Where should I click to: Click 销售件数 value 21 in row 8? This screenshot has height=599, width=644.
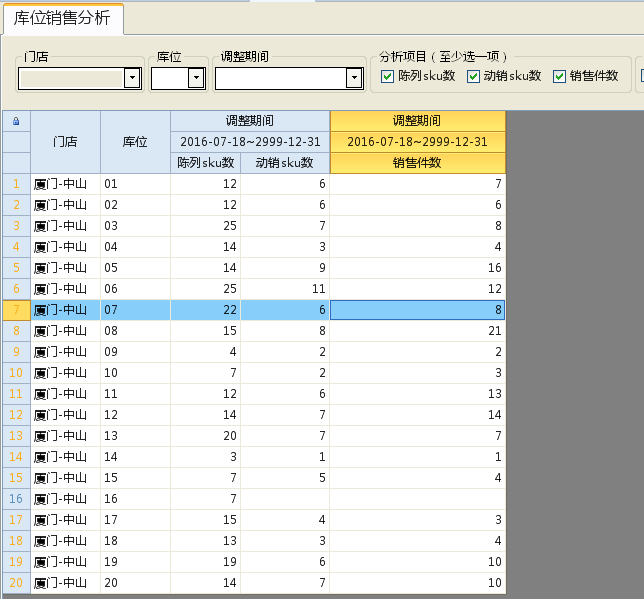tap(418, 331)
